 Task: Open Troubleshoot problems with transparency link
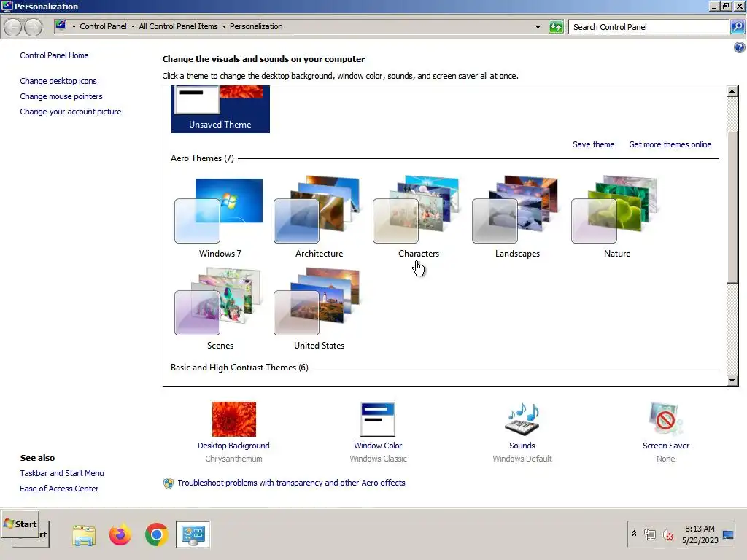[x=291, y=483]
